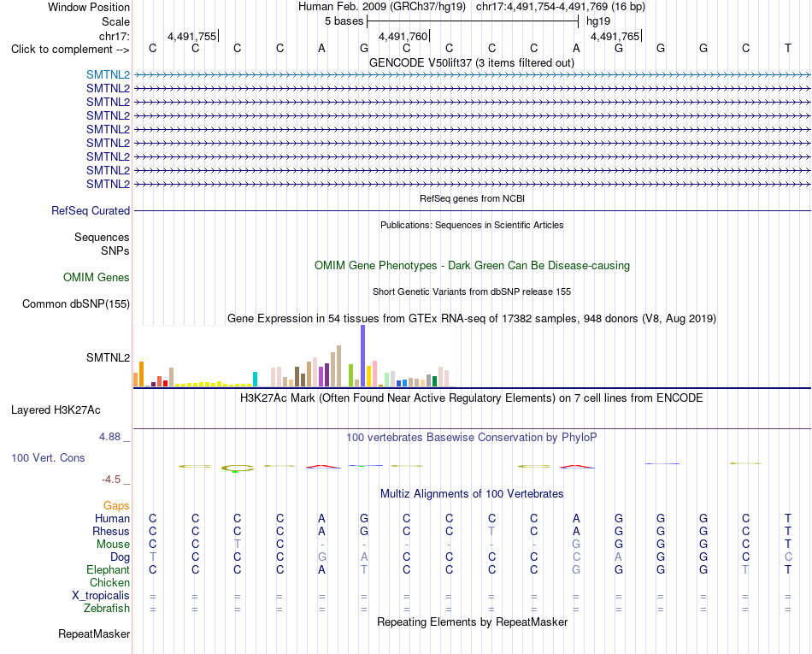Click the RepeatMasker track label
The height and width of the screenshot is (654, 812).
coord(94,633)
